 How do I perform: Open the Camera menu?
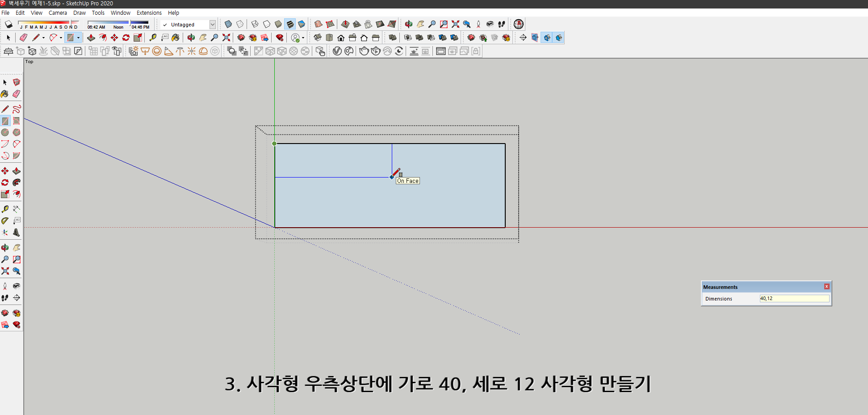tap(58, 13)
